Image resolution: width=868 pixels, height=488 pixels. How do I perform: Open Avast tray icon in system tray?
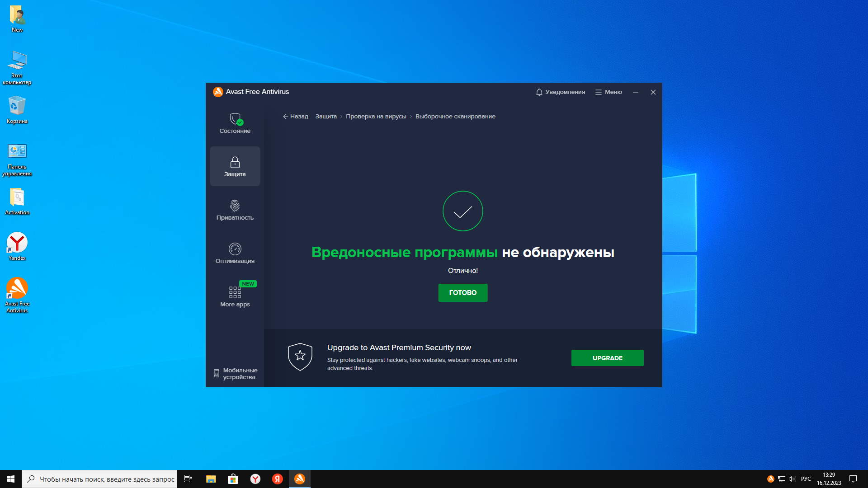pyautogui.click(x=770, y=479)
